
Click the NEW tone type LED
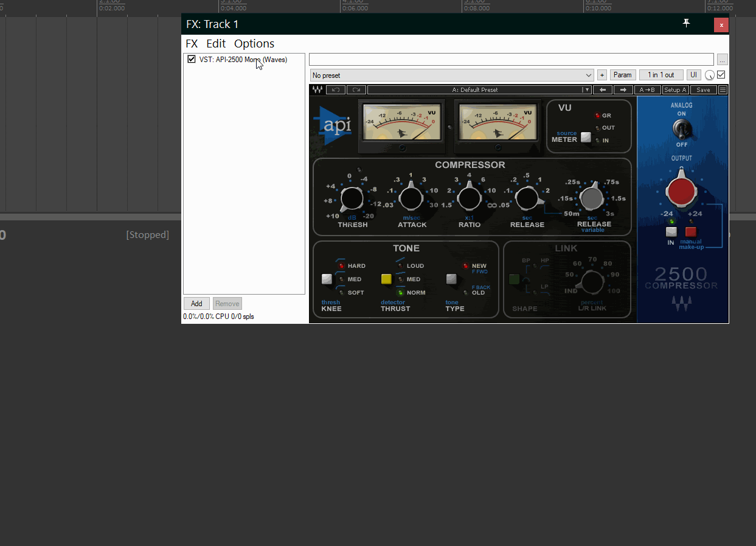466,266
